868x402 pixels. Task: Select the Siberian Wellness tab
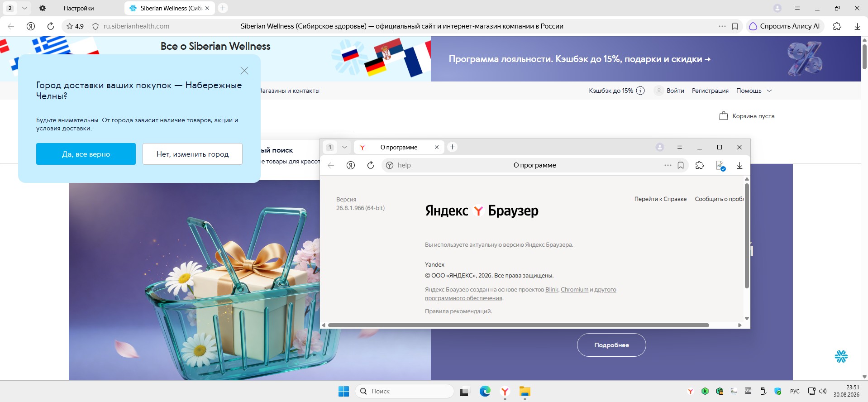tap(170, 8)
